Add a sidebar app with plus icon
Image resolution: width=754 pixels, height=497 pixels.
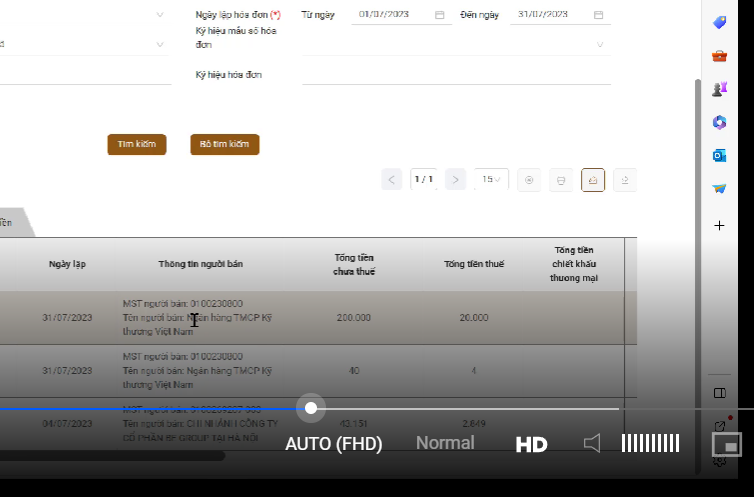click(719, 226)
